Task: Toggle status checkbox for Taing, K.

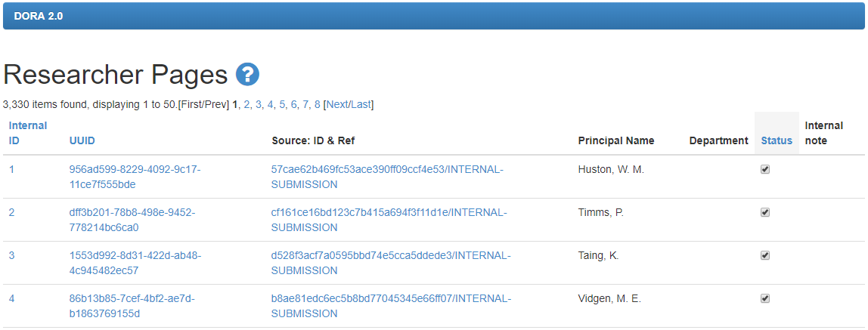Action: 765,256
